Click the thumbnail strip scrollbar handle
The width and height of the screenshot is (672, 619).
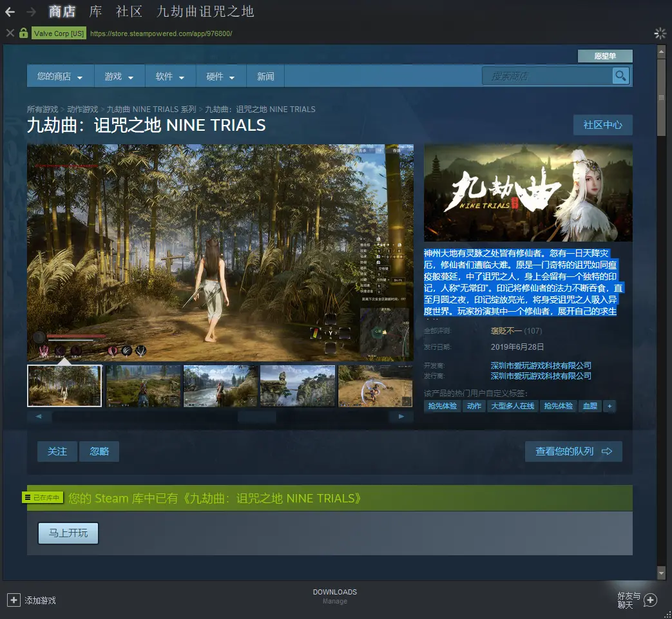(x=256, y=416)
